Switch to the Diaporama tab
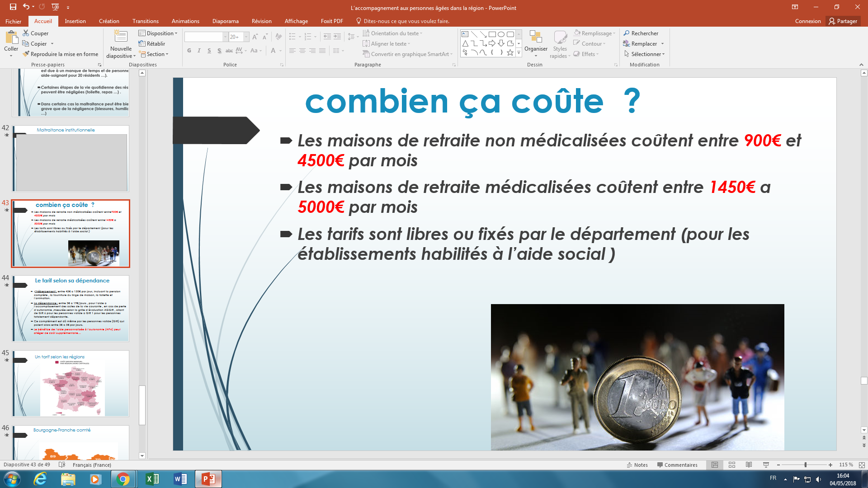868x488 pixels. click(x=226, y=21)
